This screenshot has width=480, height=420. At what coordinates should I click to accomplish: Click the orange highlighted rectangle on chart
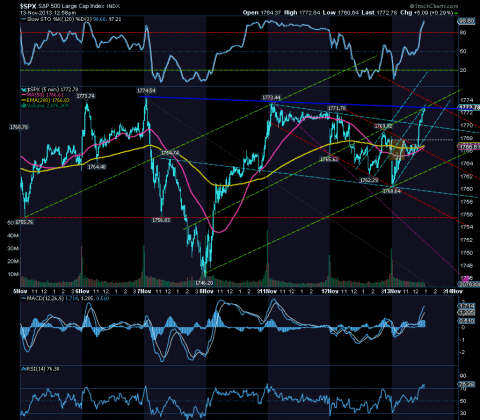(397, 150)
